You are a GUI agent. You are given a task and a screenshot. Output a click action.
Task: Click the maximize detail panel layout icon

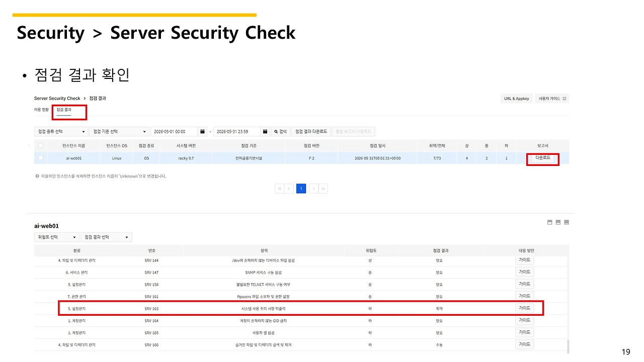point(566,222)
